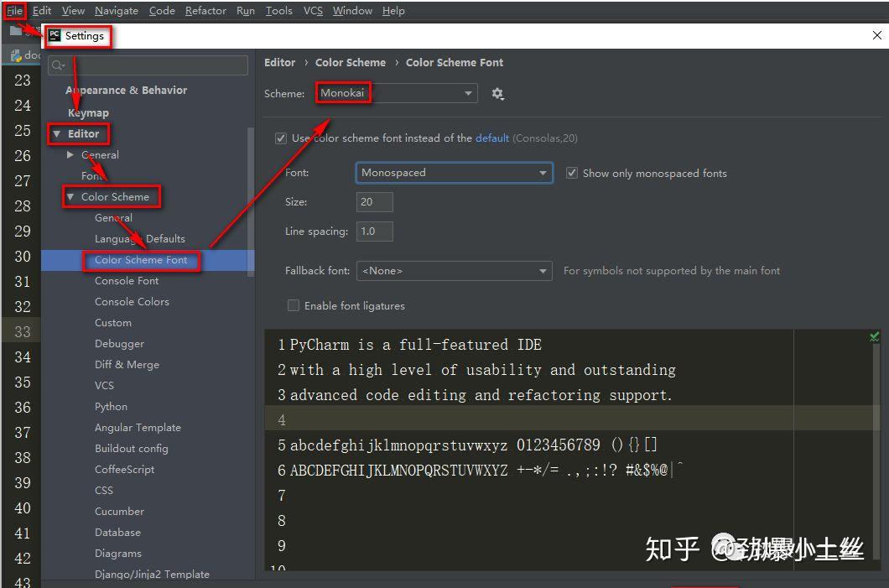Open the Code menu
Screen dimensions: 889x588
[162, 11]
